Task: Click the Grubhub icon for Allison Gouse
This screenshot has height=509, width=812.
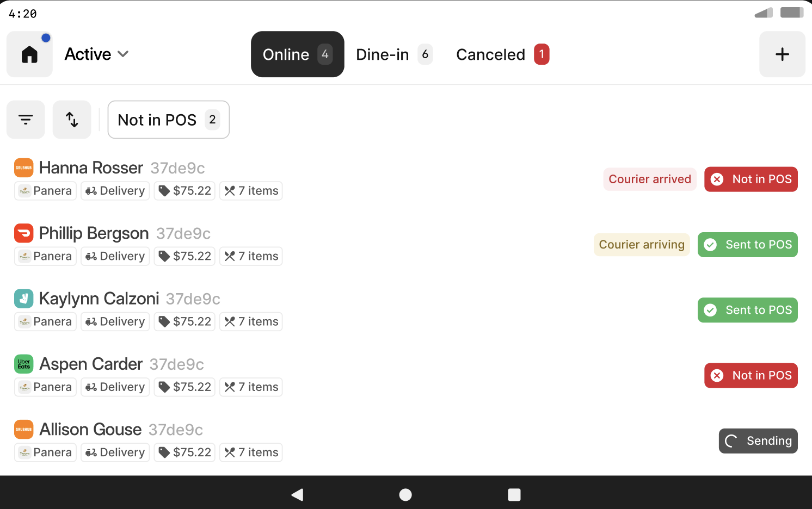Action: click(x=24, y=429)
